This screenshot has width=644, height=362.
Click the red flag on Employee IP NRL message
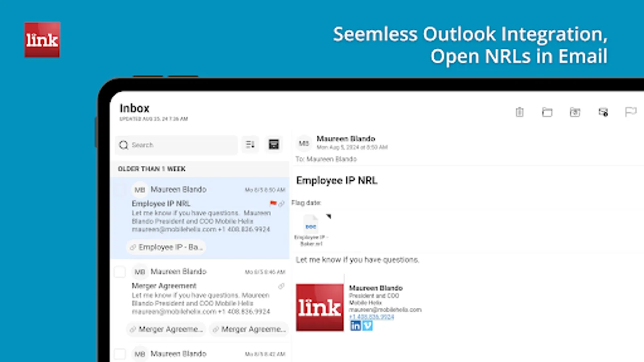[x=273, y=203]
